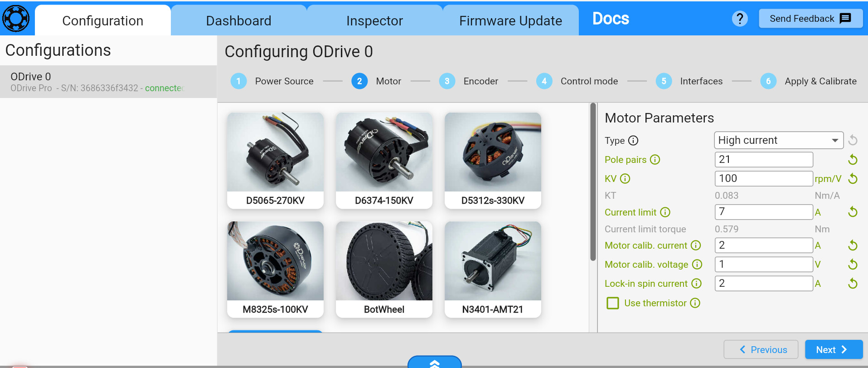The image size is (868, 368).
Task: Switch to the Configuration tab
Action: pyautogui.click(x=103, y=21)
